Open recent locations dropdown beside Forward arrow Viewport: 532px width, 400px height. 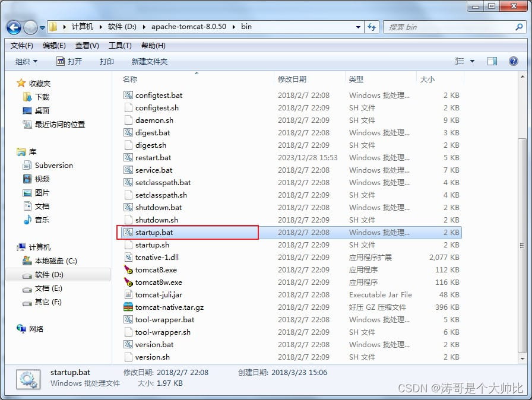(42, 28)
